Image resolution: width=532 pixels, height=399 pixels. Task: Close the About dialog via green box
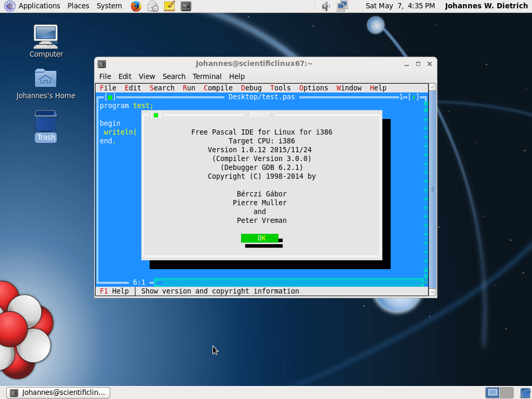point(156,115)
